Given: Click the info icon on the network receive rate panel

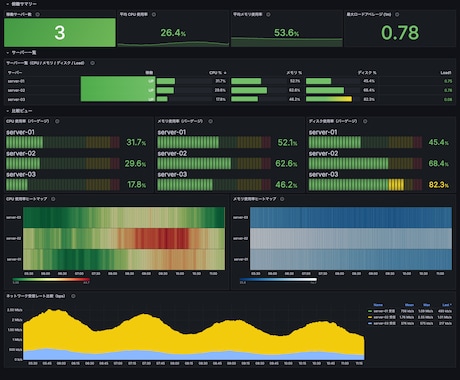Looking at the screenshot, I should tap(73, 296).
